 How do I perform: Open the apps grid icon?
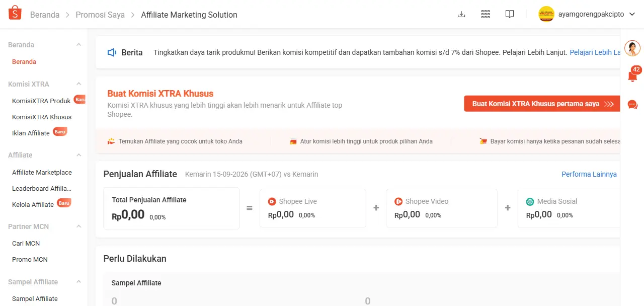[x=486, y=15]
